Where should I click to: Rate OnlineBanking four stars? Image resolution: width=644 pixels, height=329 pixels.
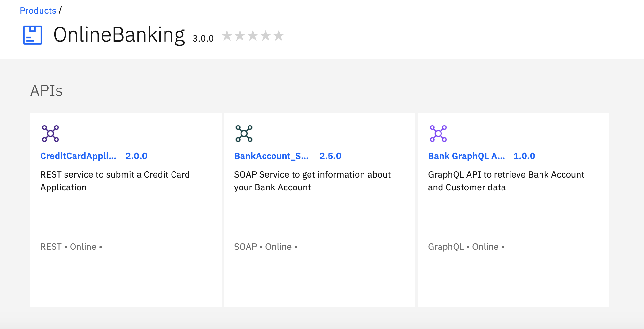pos(266,35)
